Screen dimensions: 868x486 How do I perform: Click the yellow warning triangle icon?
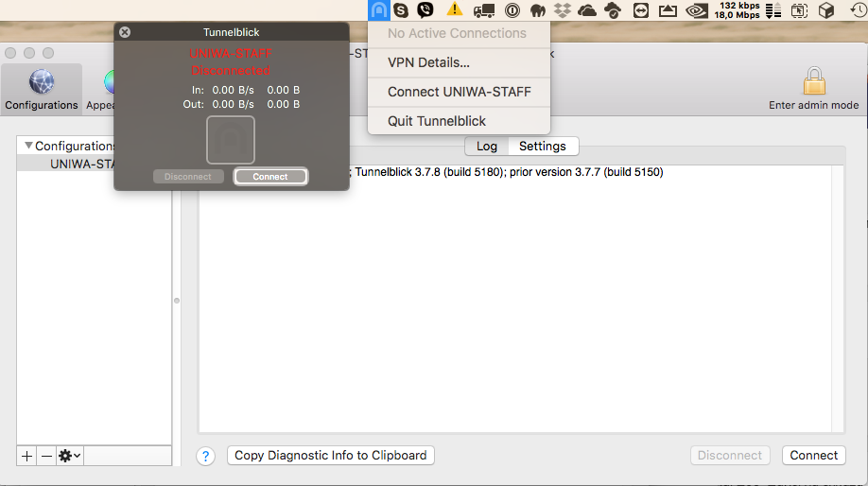point(455,9)
